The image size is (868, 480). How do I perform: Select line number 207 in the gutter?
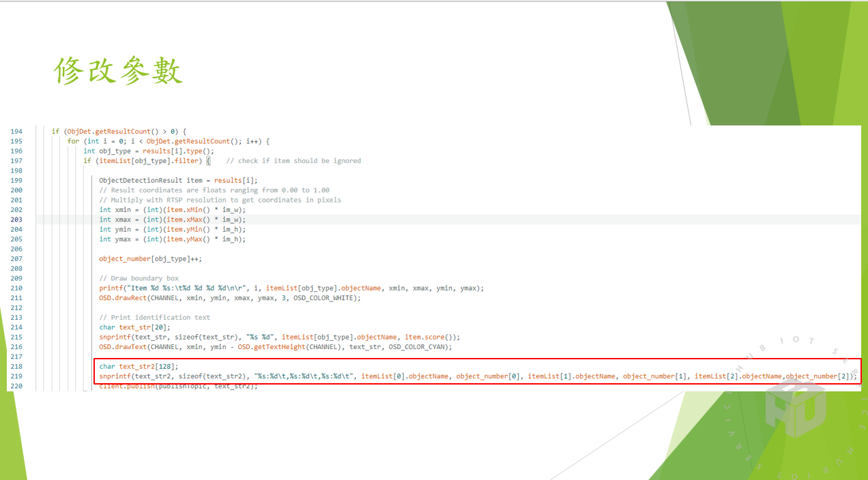16,258
